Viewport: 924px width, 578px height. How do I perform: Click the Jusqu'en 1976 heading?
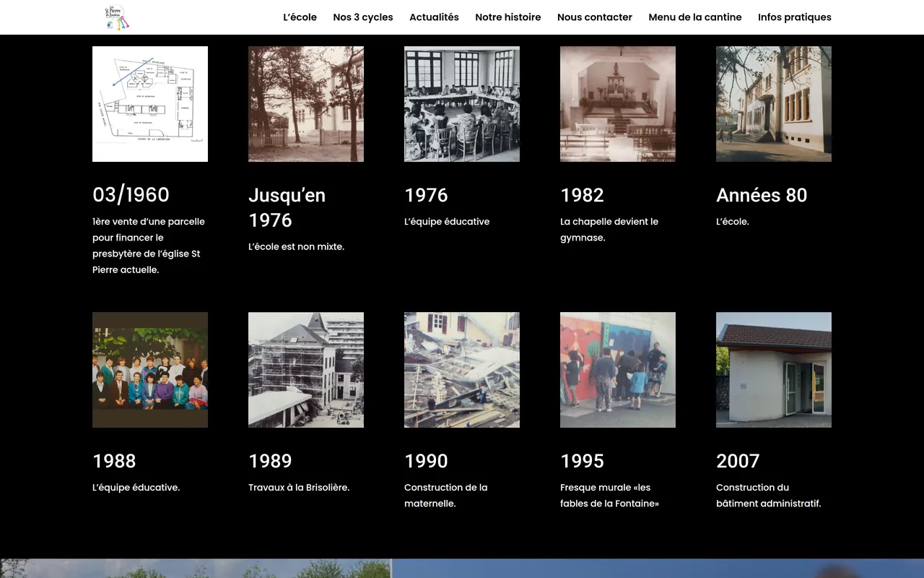(x=287, y=207)
